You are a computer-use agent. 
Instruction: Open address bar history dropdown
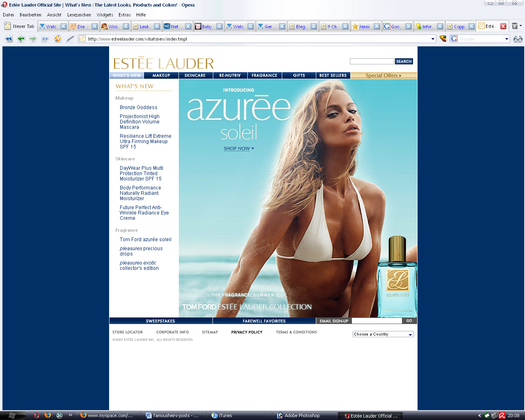click(433, 39)
